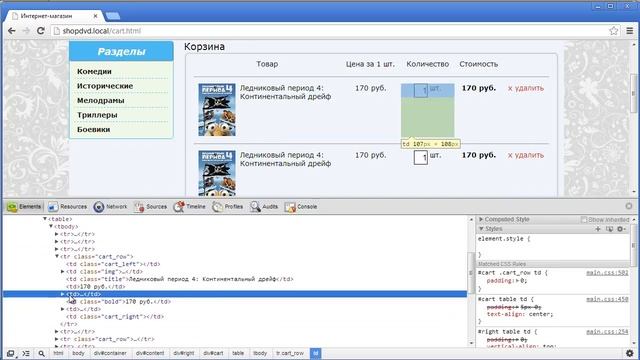Click div#content breadcrumb
Viewport: 640px width, 360px height.
click(x=150, y=353)
